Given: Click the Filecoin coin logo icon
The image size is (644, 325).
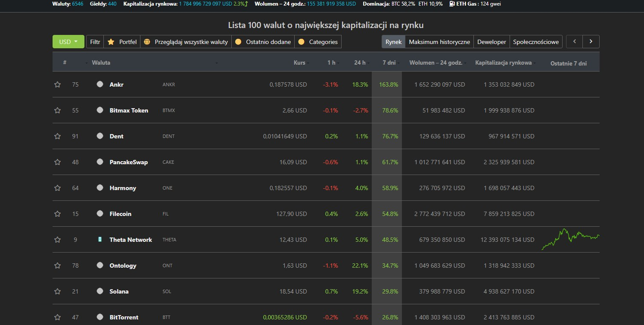Looking at the screenshot, I should 100,213.
